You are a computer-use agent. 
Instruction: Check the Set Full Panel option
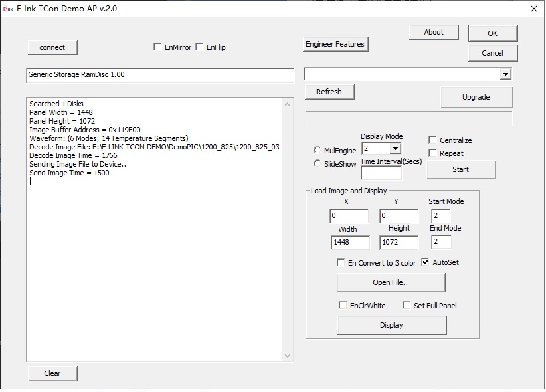[407, 306]
